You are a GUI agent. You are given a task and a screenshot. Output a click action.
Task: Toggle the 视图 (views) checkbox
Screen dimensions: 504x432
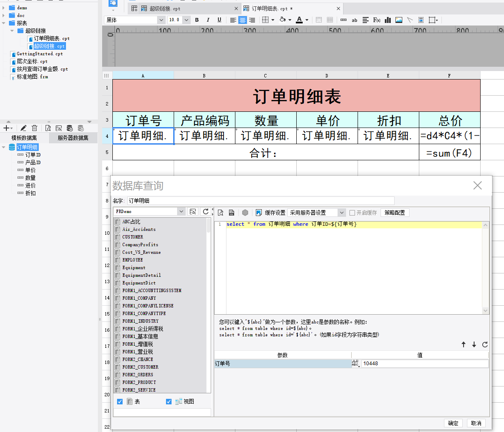click(169, 401)
